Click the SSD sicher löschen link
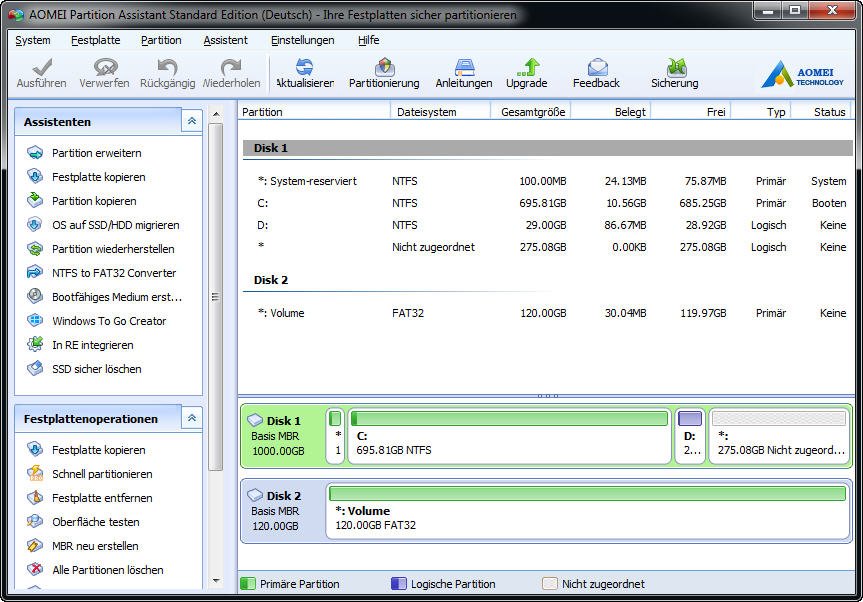The image size is (863, 602). pyautogui.click(x=97, y=369)
